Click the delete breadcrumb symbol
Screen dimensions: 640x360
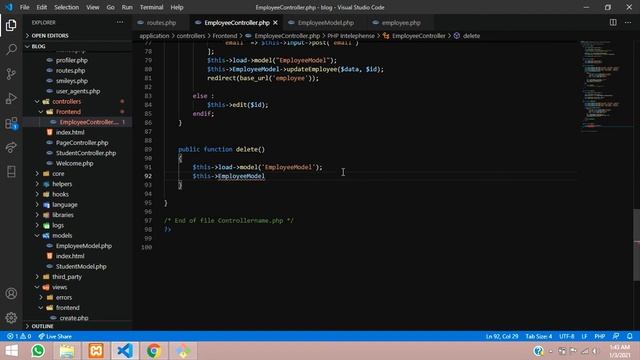click(x=471, y=36)
